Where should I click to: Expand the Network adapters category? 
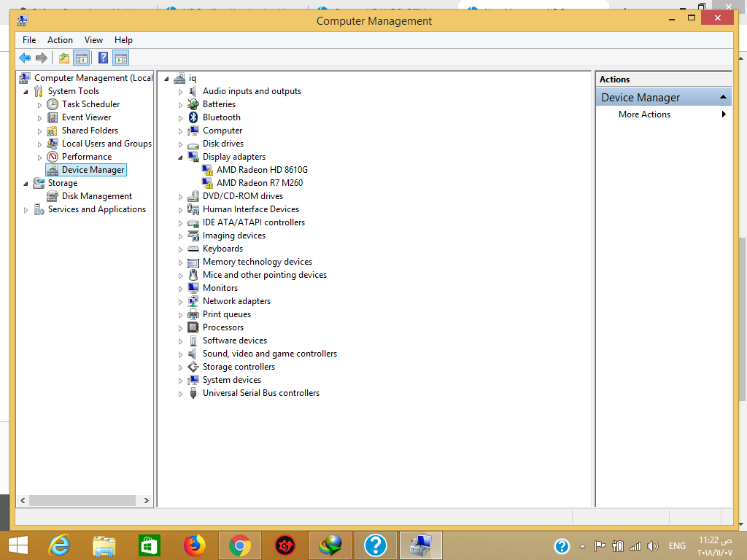click(x=180, y=300)
